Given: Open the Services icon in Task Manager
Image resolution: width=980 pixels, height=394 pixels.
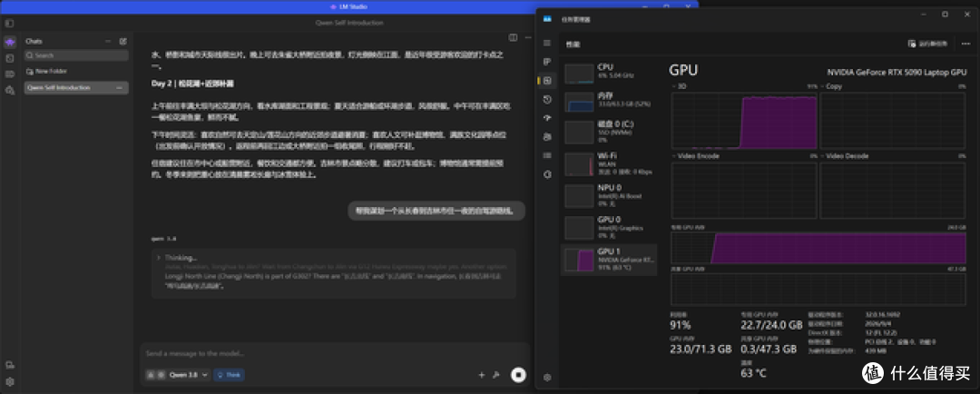Looking at the screenshot, I should pyautogui.click(x=547, y=174).
